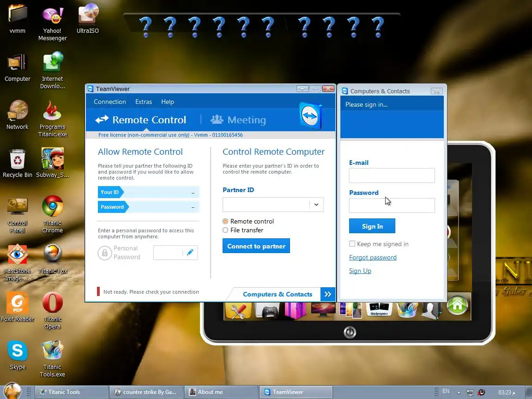Launch Yahoo! Messenger desktop icon
532x399 pixels.
coord(52,22)
